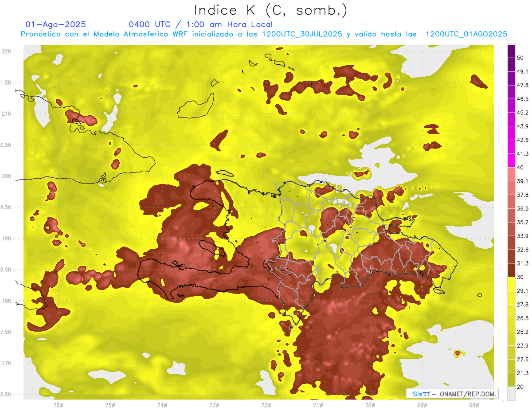Click the "70W" longitude label
Image resolution: width=532 pixels, height=411 pixels.
[370, 405]
